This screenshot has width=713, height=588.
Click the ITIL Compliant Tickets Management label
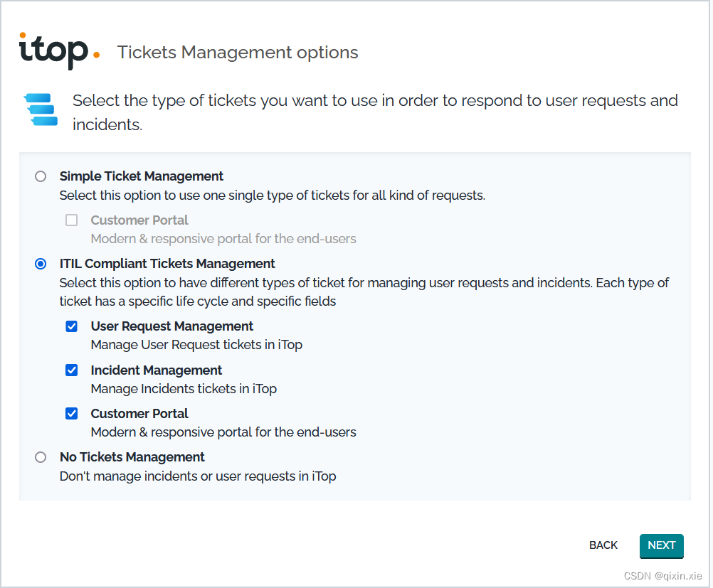[x=167, y=264]
